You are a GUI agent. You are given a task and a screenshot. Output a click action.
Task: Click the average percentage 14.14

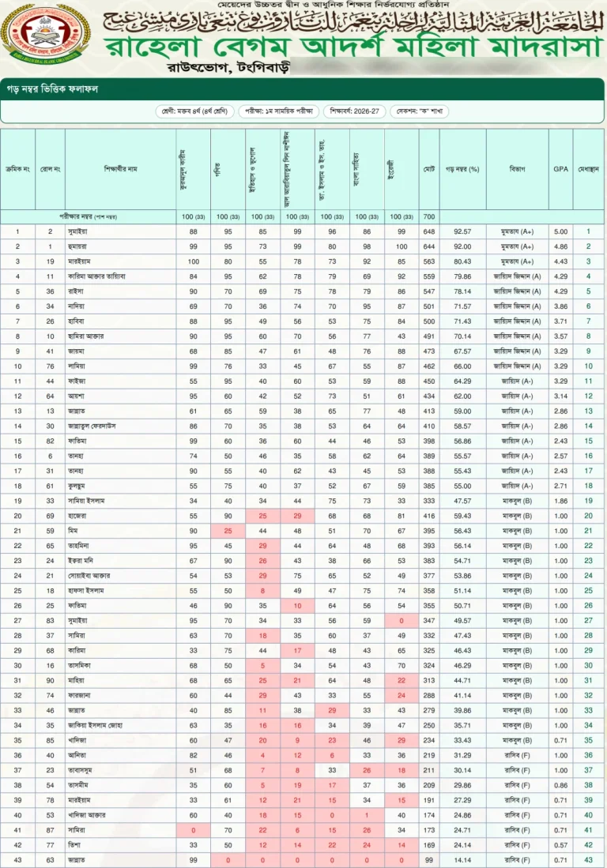point(462,859)
